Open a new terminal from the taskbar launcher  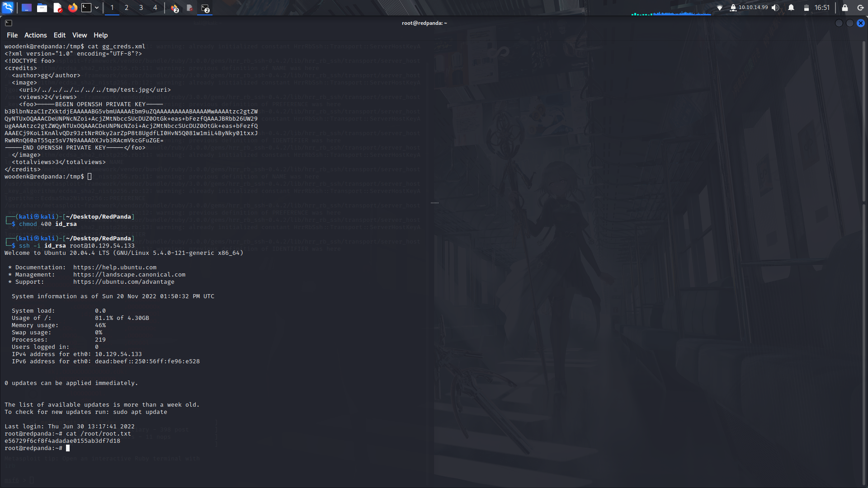(86, 8)
